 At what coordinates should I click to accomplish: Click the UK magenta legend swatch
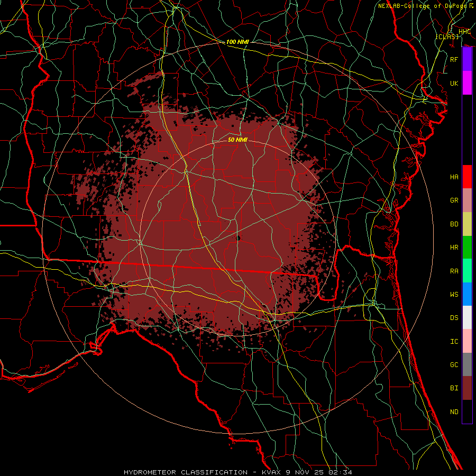click(x=467, y=83)
